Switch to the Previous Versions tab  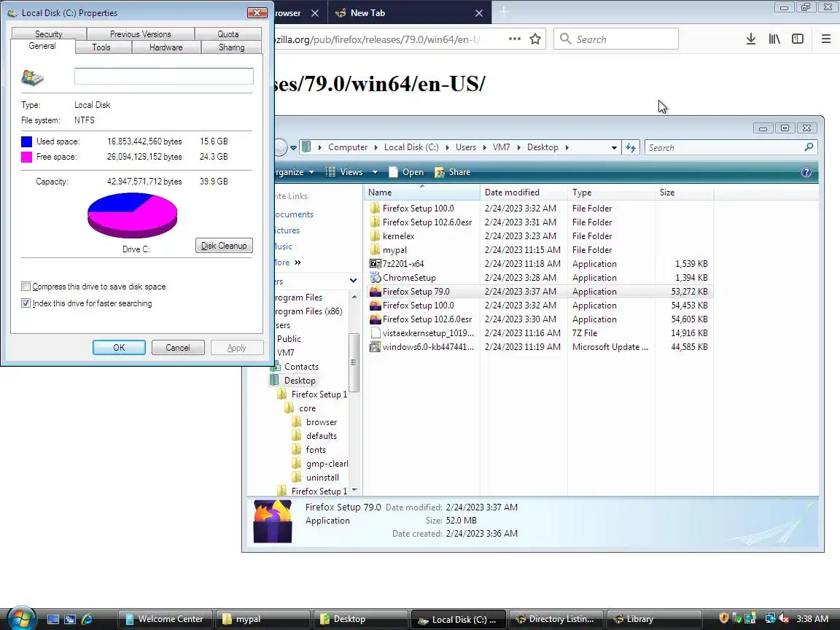140,34
